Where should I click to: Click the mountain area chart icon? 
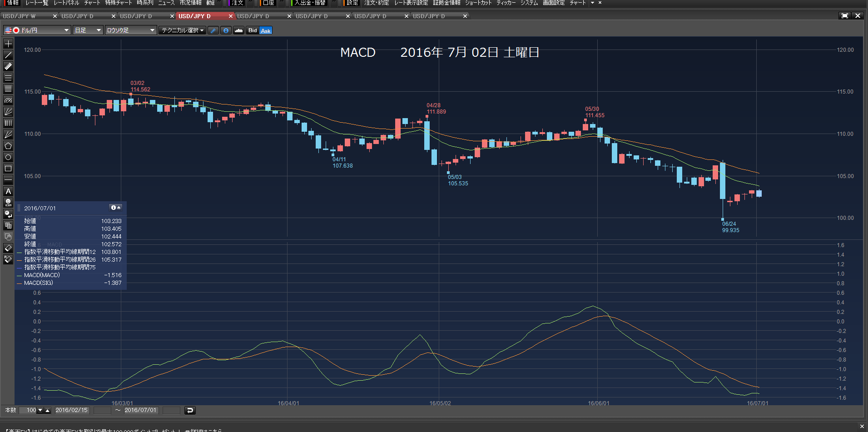pos(238,30)
